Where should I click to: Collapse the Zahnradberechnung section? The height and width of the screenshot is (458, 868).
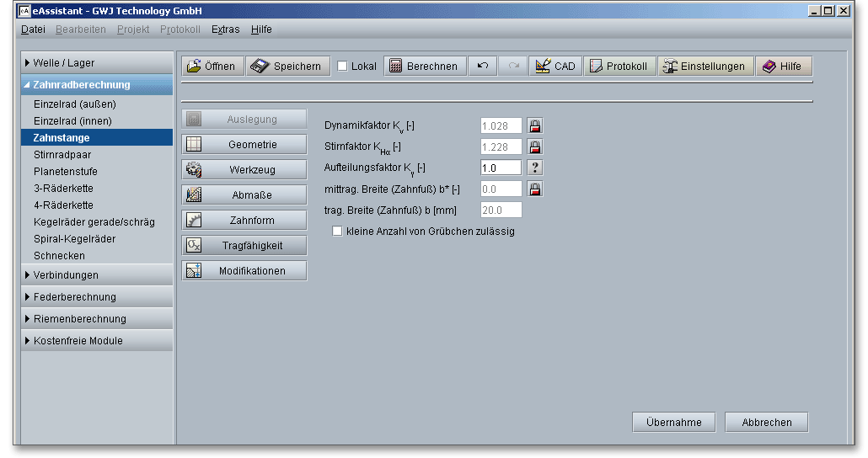point(97,85)
